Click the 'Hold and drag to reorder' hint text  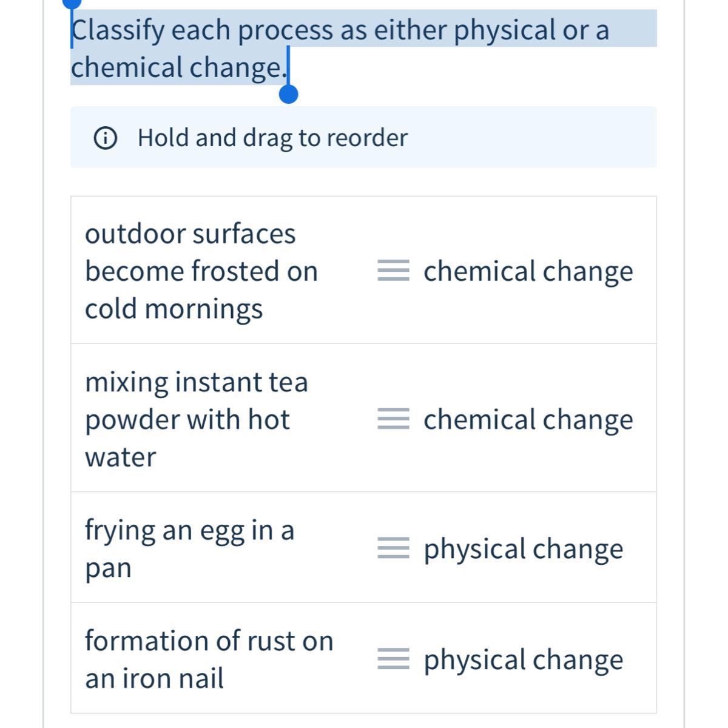pos(272,138)
